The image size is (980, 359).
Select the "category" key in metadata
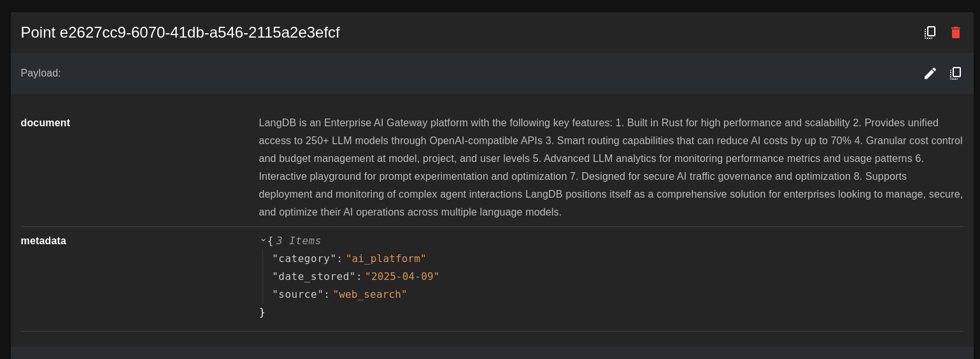tap(303, 259)
